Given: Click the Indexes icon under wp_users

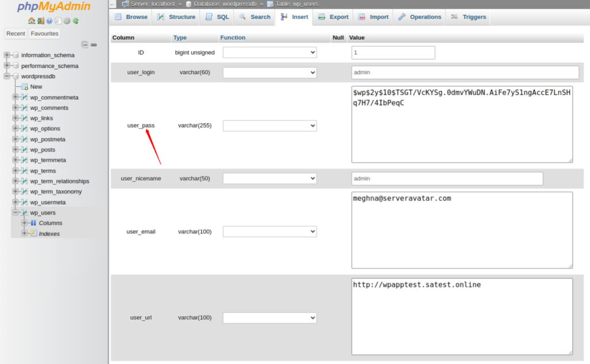Looking at the screenshot, I should tap(33, 233).
